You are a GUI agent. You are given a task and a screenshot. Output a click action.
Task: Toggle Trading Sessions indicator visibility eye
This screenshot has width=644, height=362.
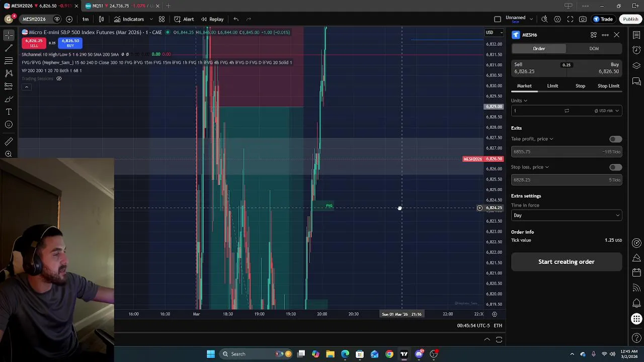[59, 78]
